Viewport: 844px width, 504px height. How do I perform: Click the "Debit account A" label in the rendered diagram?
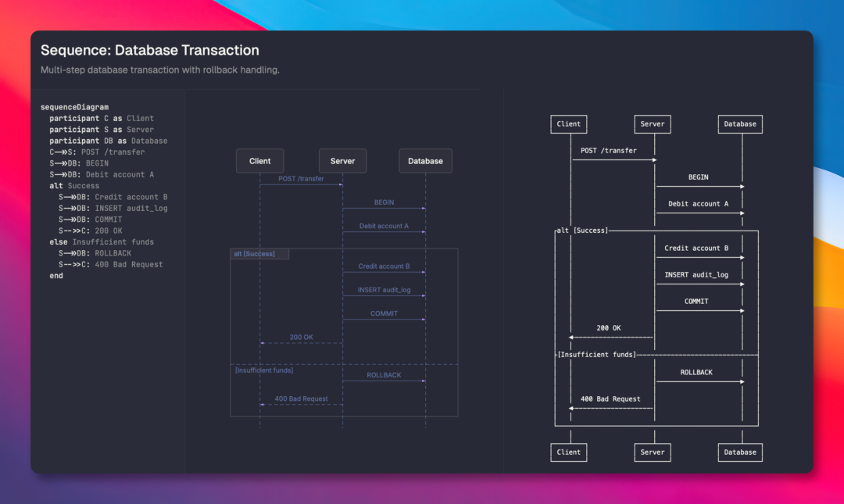(x=384, y=226)
